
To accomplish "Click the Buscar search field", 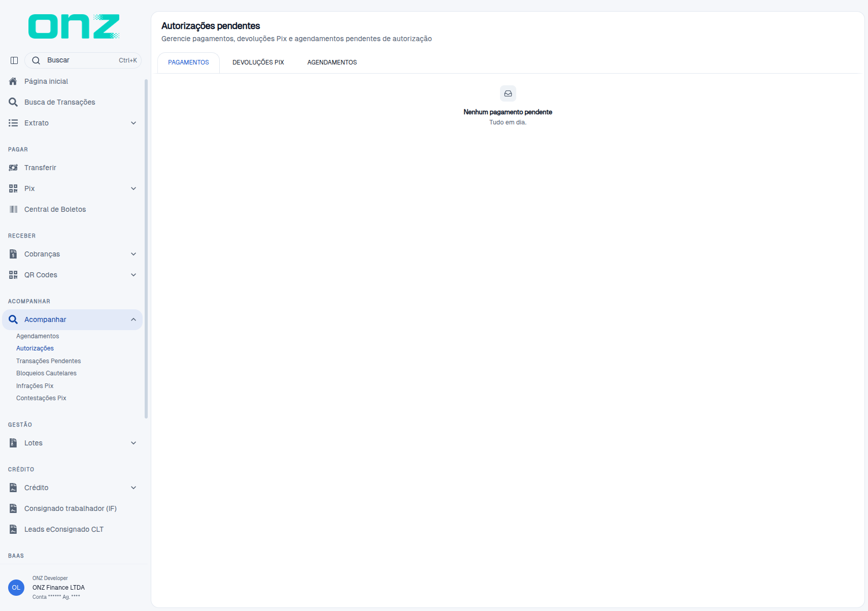I will 83,60.
